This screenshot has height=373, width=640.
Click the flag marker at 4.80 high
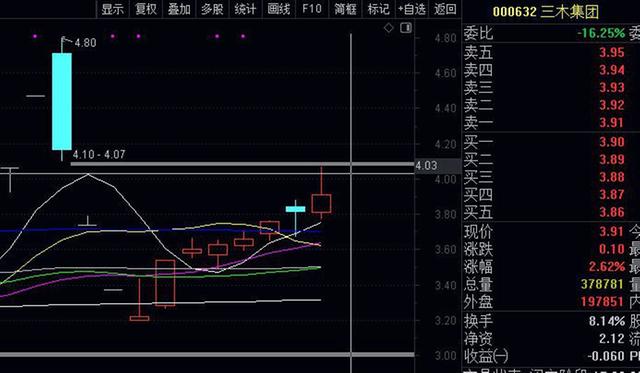pos(64,40)
